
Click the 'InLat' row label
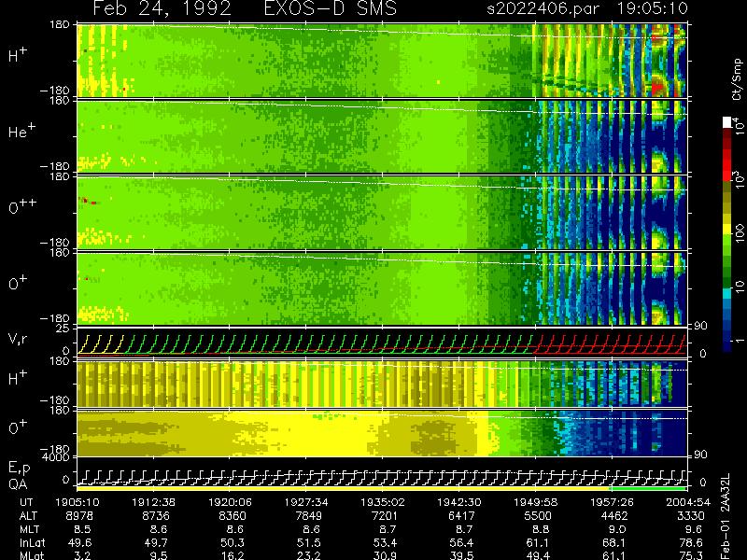(x=32, y=543)
